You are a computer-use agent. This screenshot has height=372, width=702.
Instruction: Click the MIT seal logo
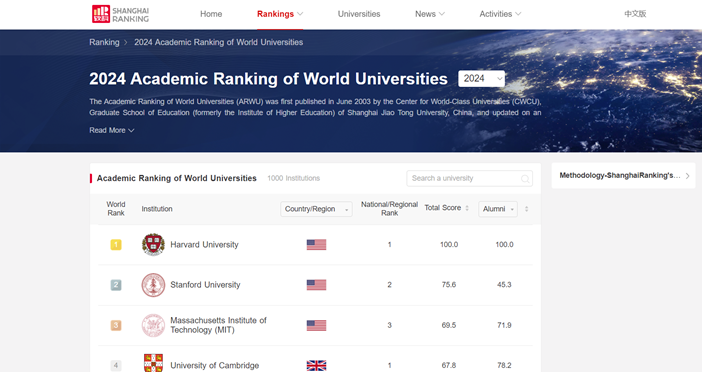[x=153, y=325]
